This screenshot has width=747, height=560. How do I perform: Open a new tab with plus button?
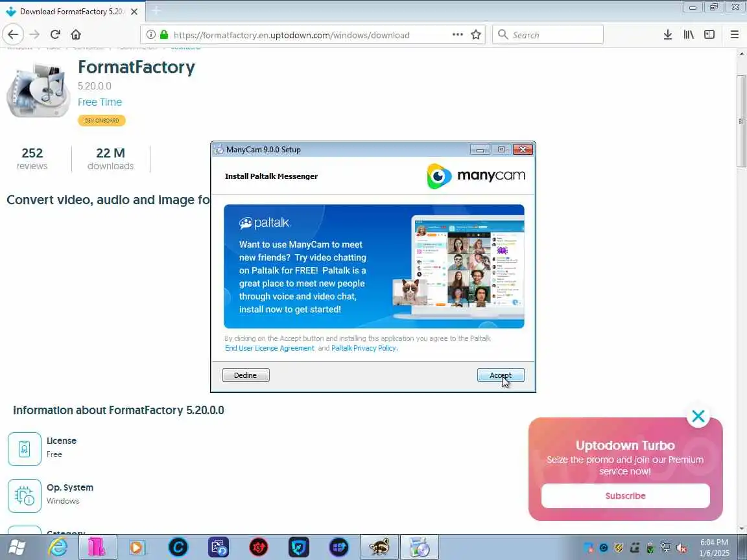coord(156,10)
